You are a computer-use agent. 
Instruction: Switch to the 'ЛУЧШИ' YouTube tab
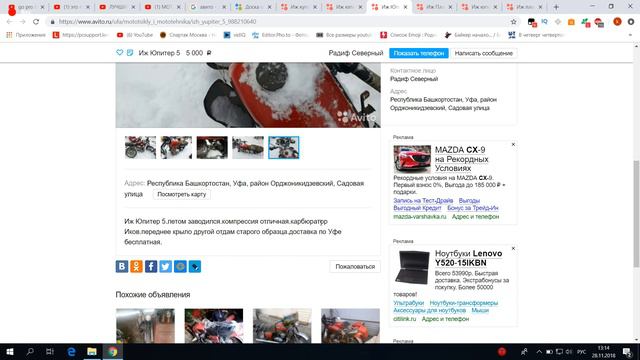[x=117, y=7]
